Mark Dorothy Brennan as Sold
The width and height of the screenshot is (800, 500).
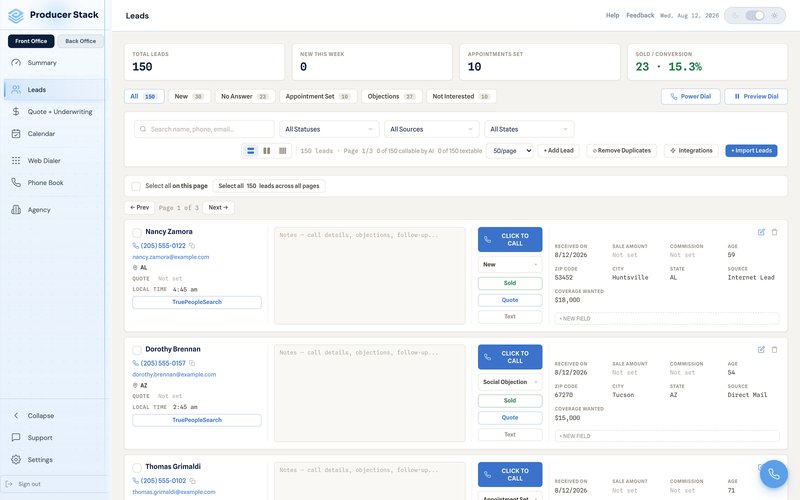(510, 401)
